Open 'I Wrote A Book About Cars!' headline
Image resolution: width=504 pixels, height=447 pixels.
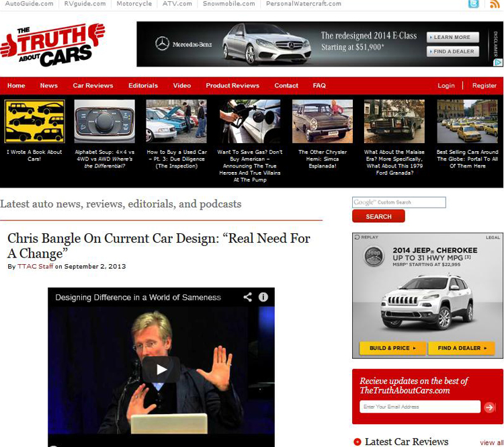[x=34, y=155]
